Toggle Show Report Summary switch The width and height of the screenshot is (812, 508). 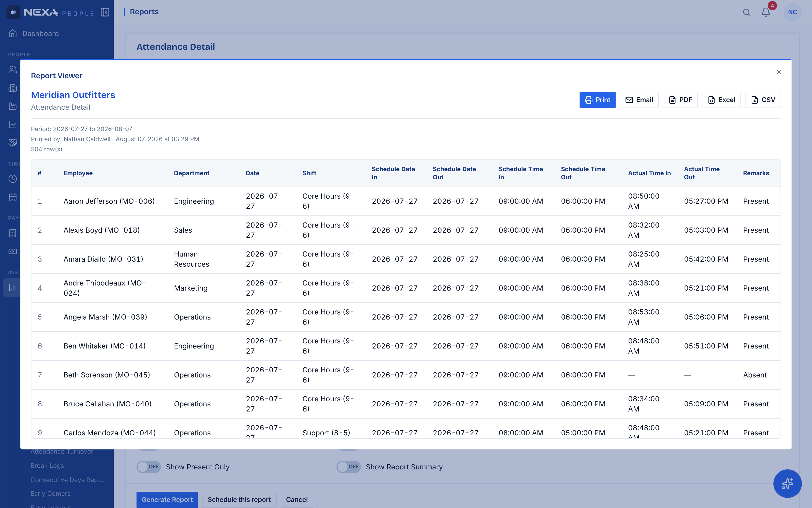pos(349,467)
